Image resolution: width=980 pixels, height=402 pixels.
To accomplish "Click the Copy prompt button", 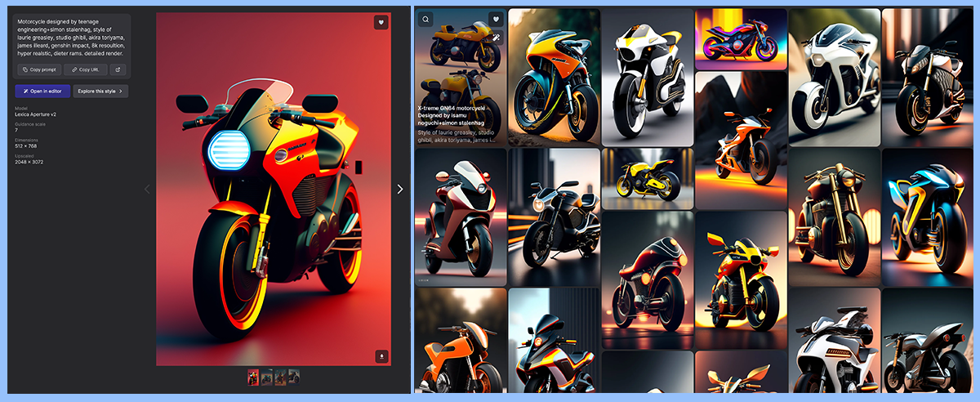I will (x=39, y=69).
